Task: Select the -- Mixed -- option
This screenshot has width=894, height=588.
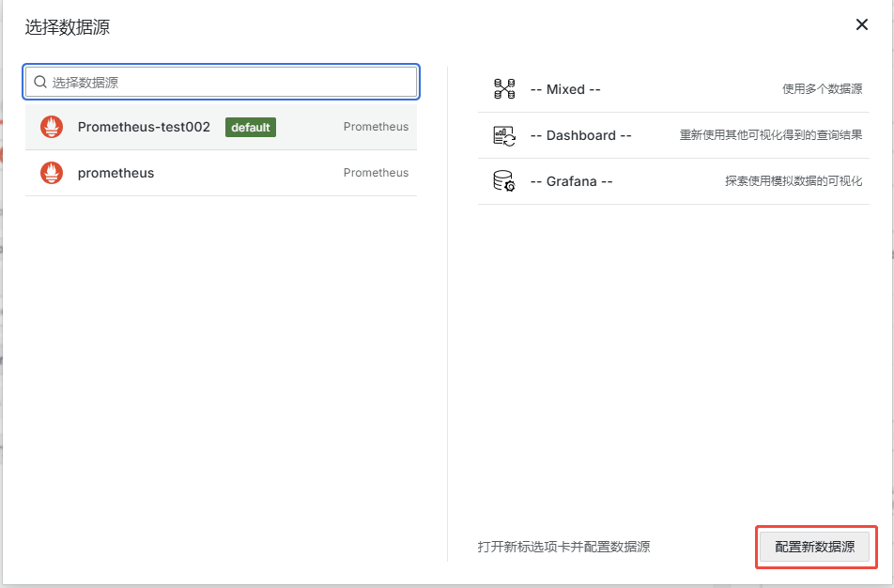Action: pyautogui.click(x=565, y=89)
